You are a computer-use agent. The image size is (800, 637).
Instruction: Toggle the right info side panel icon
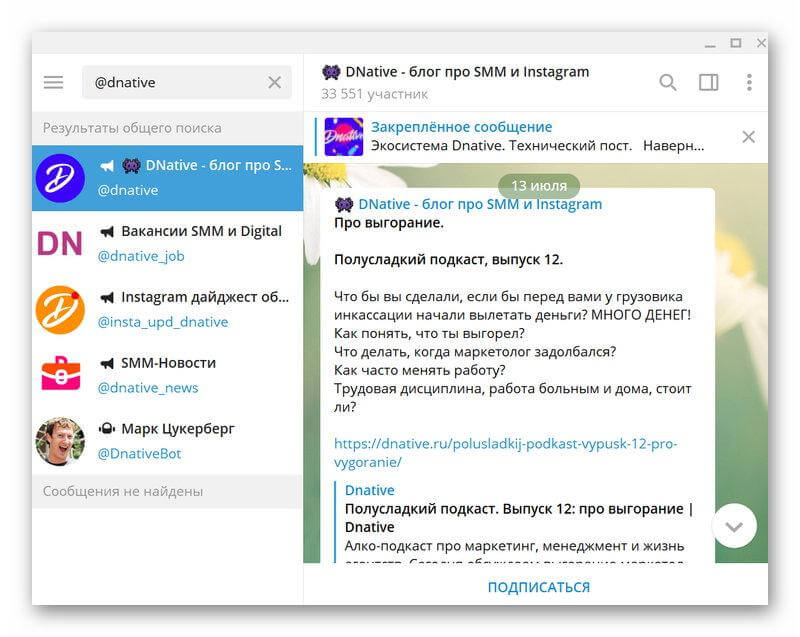(709, 82)
